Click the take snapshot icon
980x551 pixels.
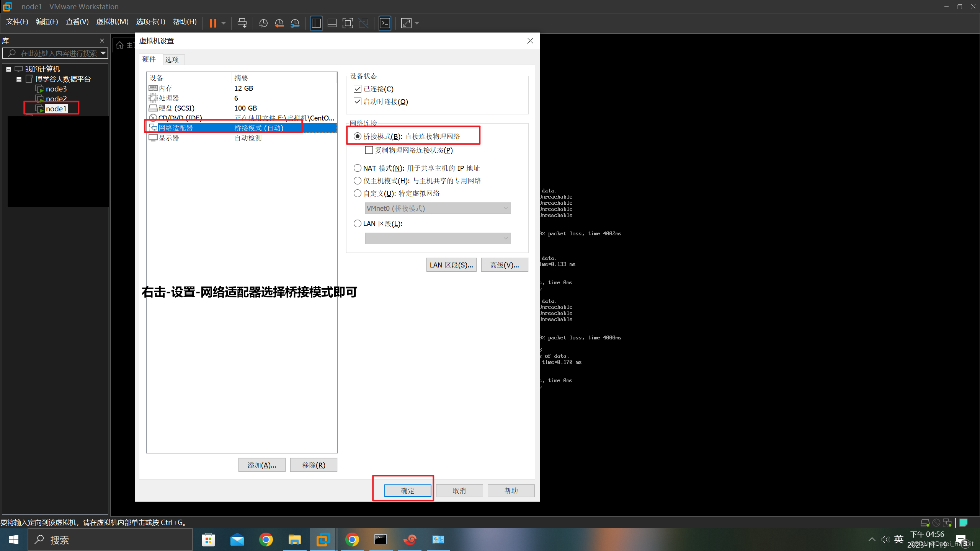[263, 23]
